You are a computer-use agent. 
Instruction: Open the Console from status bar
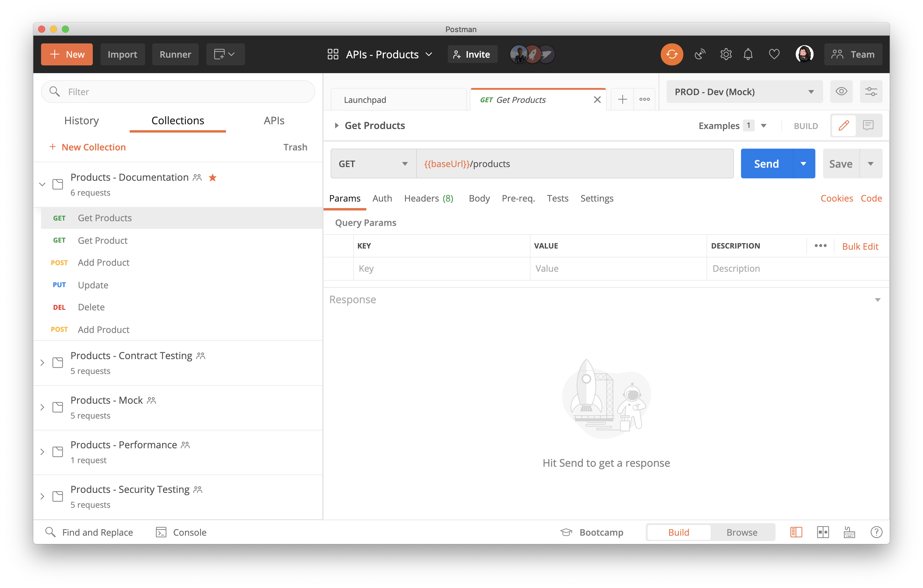pos(181,532)
